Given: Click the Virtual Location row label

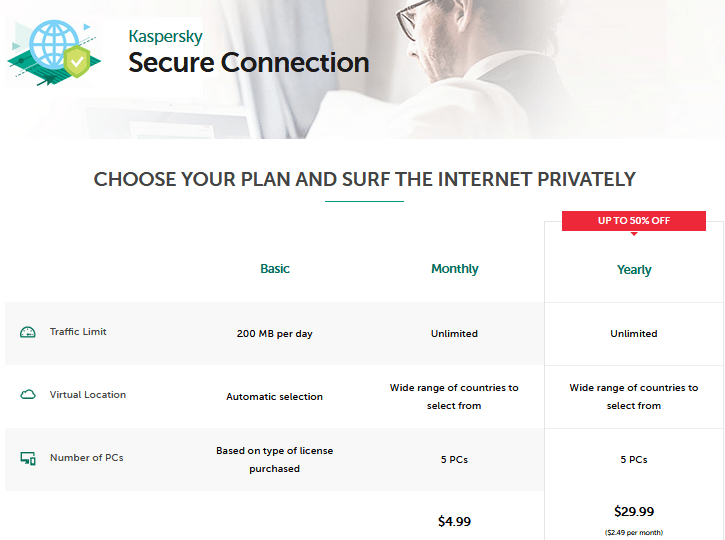Looking at the screenshot, I should (x=88, y=394).
